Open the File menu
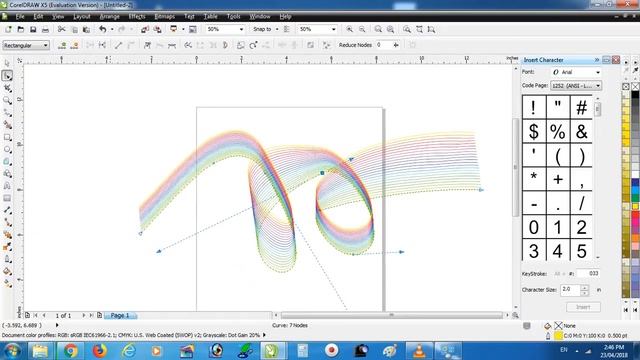This screenshot has height=360, width=640. pyautogui.click(x=20, y=17)
